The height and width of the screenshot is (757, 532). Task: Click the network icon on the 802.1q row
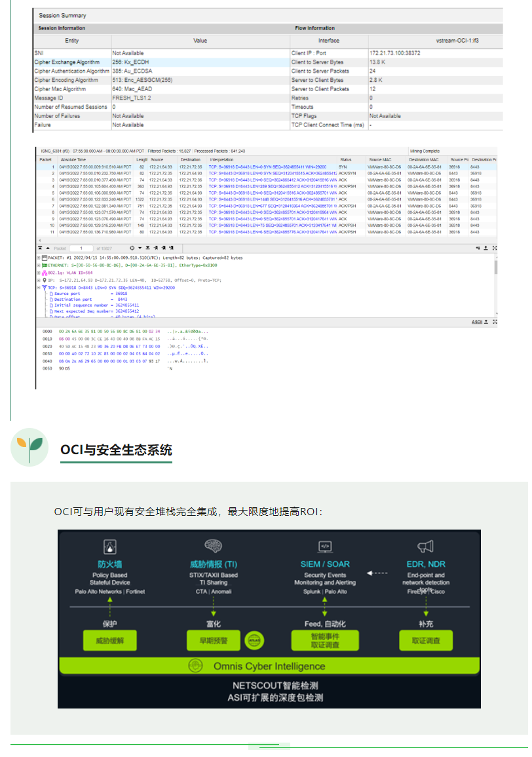point(45,273)
